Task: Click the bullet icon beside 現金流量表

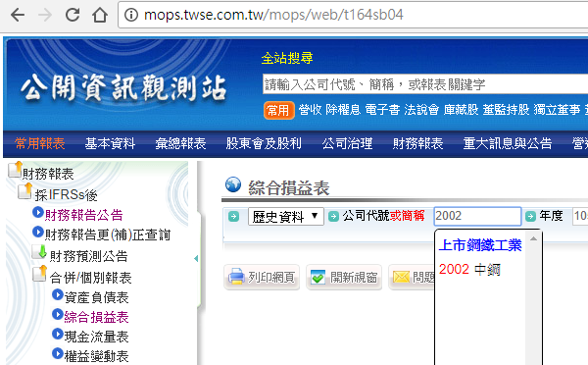Action: point(58,334)
